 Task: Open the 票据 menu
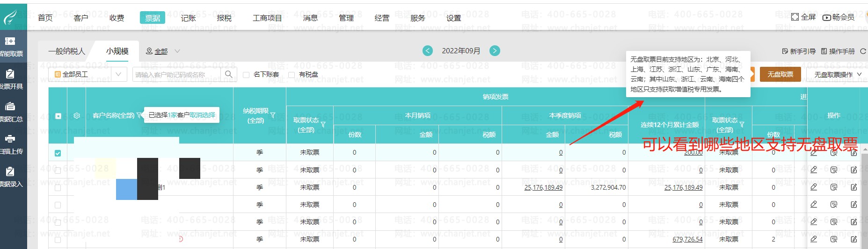(x=153, y=18)
